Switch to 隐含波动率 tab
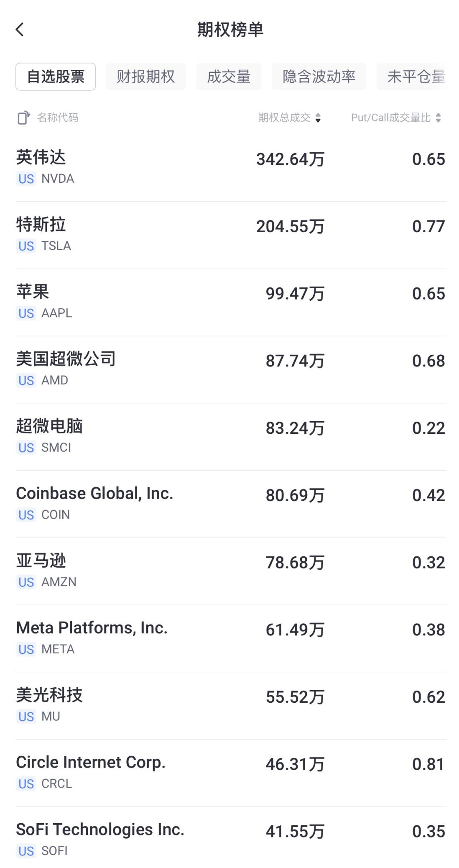Image resolution: width=459 pixels, height=868 pixels. click(x=319, y=77)
